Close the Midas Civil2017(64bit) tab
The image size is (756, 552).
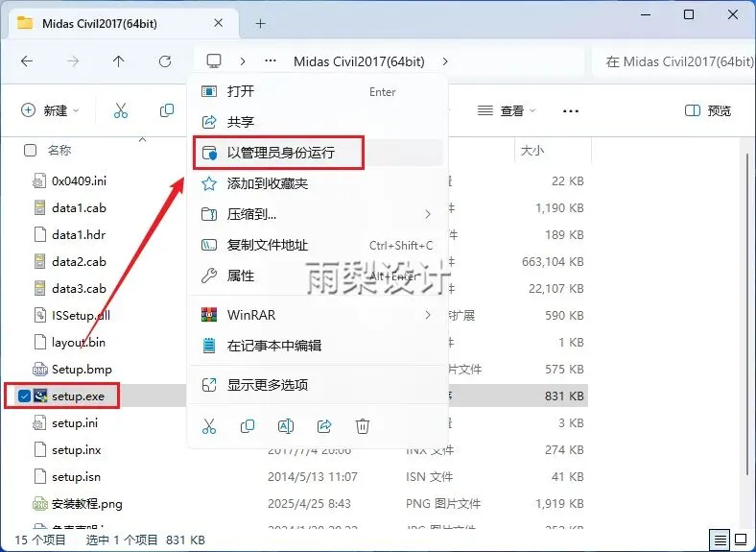coord(218,23)
